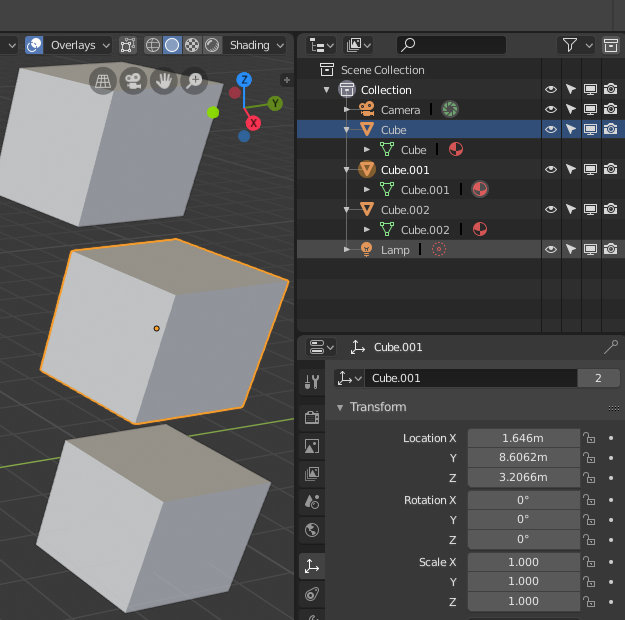Collapse the Collection tree item
This screenshot has height=620, width=625.
(x=326, y=90)
